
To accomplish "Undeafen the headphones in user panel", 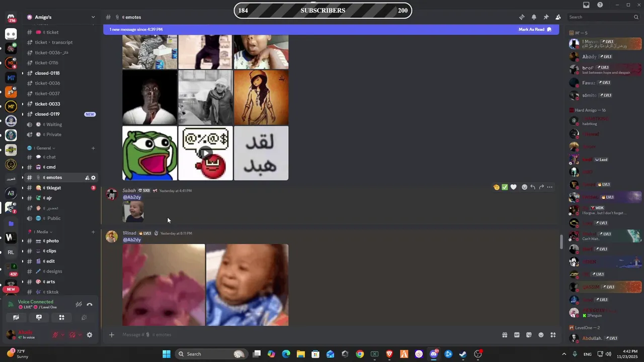I will pyautogui.click(x=72, y=335).
